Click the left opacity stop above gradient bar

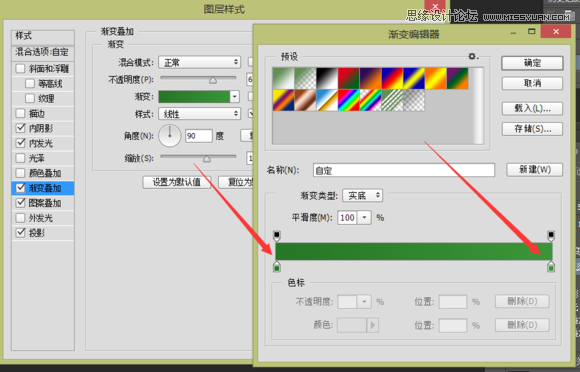coord(277,236)
